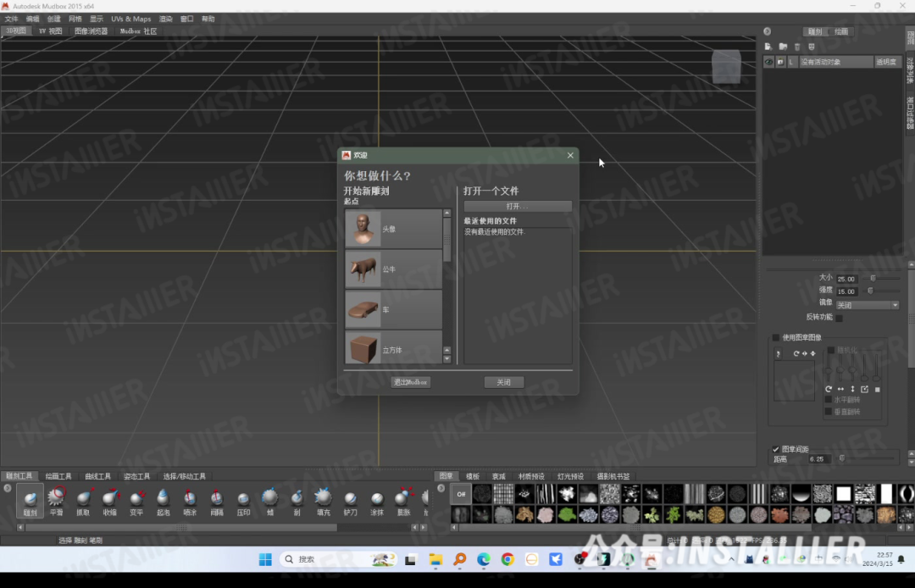Collapse the stamp tray arrow
The image size is (915, 588).
[441, 488]
